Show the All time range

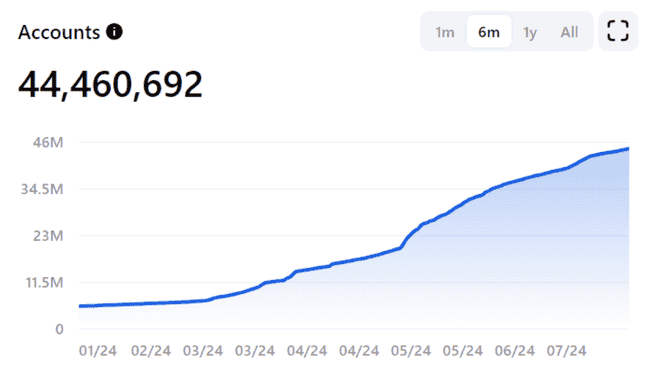point(569,32)
